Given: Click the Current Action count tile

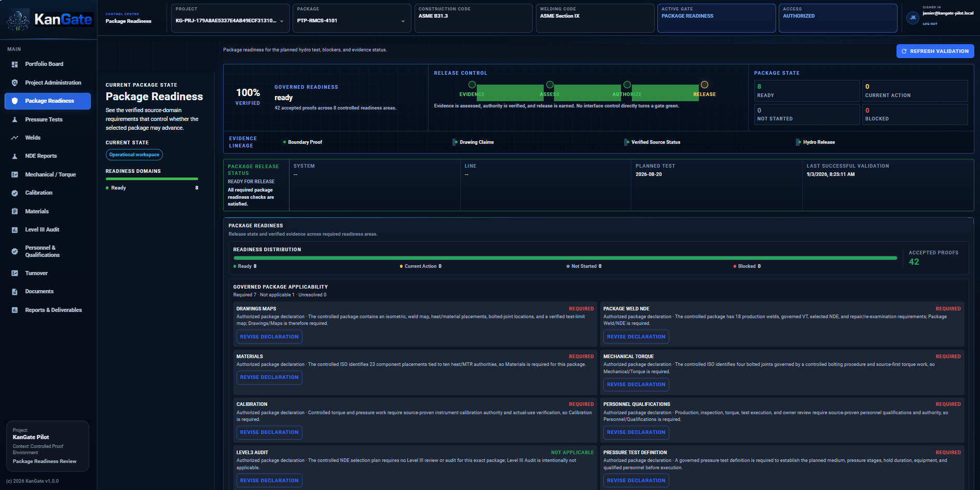Looking at the screenshot, I should coord(915,91).
